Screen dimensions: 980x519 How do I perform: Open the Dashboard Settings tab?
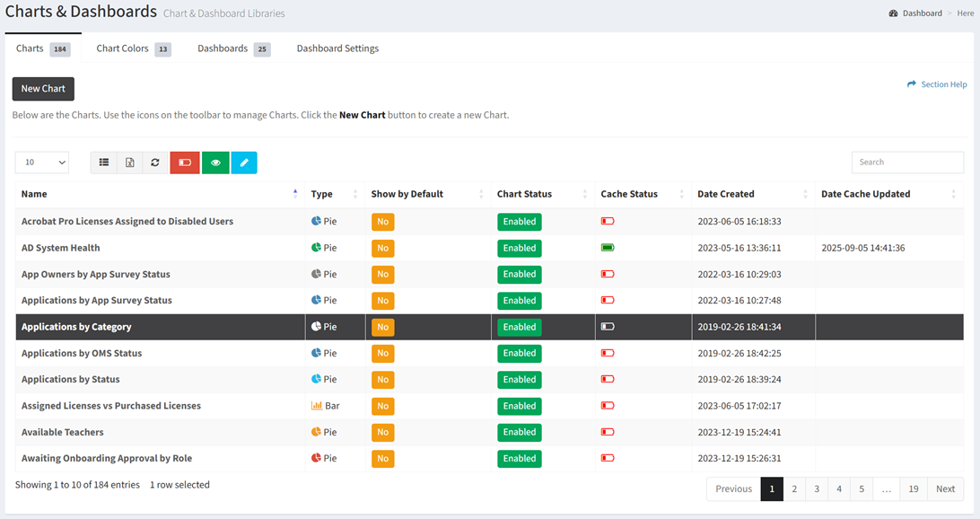coord(337,48)
